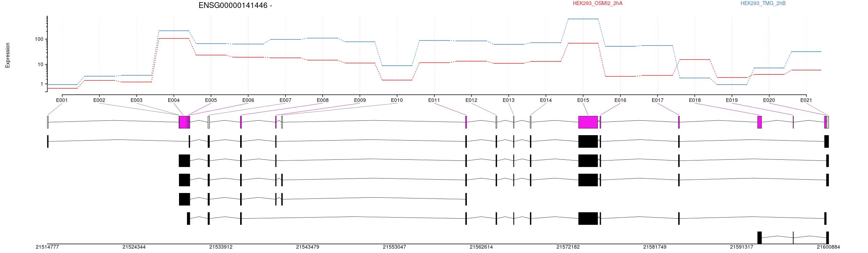Click genomic coordinate 21562614

click(481, 247)
